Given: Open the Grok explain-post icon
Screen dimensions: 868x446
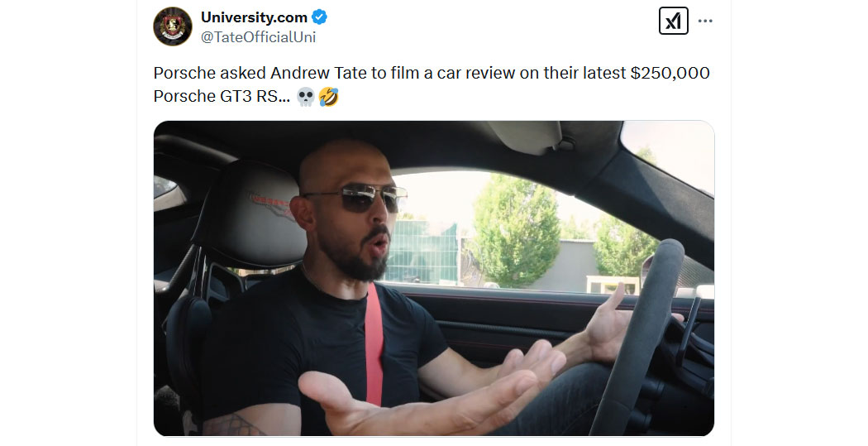Looking at the screenshot, I should tap(673, 21).
